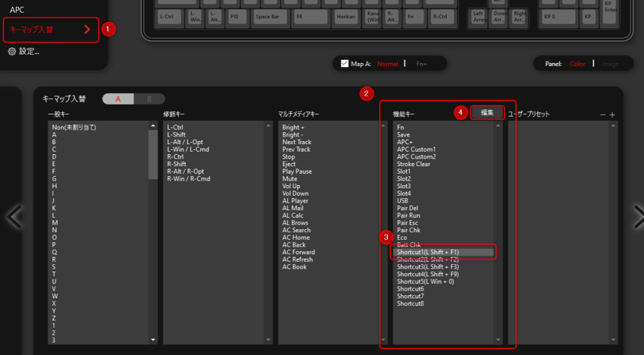Click the minus icon above user presets
The height and width of the screenshot is (355, 644).
point(602,115)
